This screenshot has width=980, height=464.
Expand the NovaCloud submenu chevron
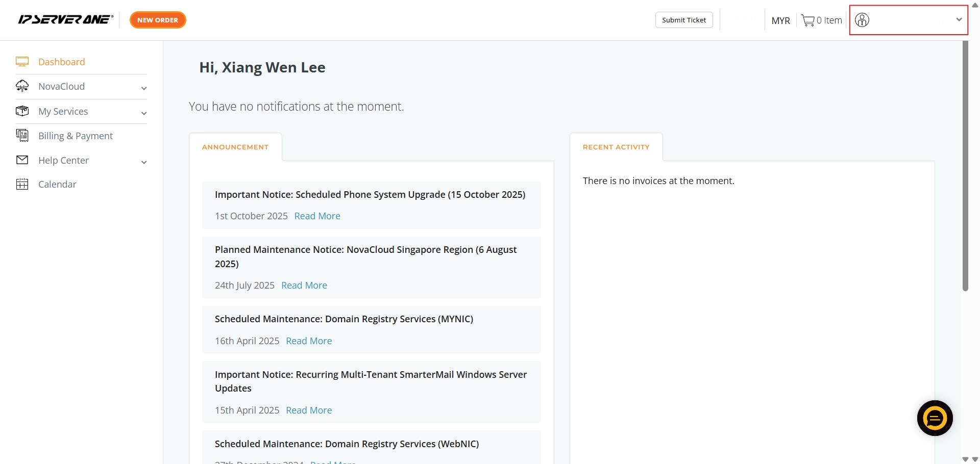point(144,88)
